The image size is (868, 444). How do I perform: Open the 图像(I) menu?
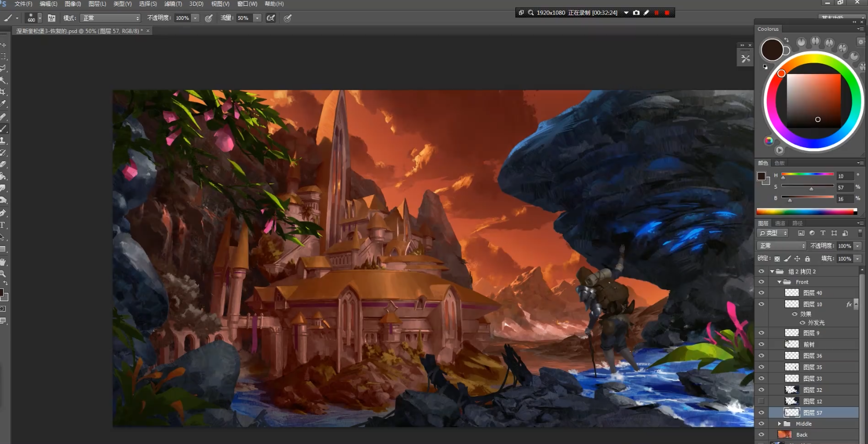tap(73, 4)
